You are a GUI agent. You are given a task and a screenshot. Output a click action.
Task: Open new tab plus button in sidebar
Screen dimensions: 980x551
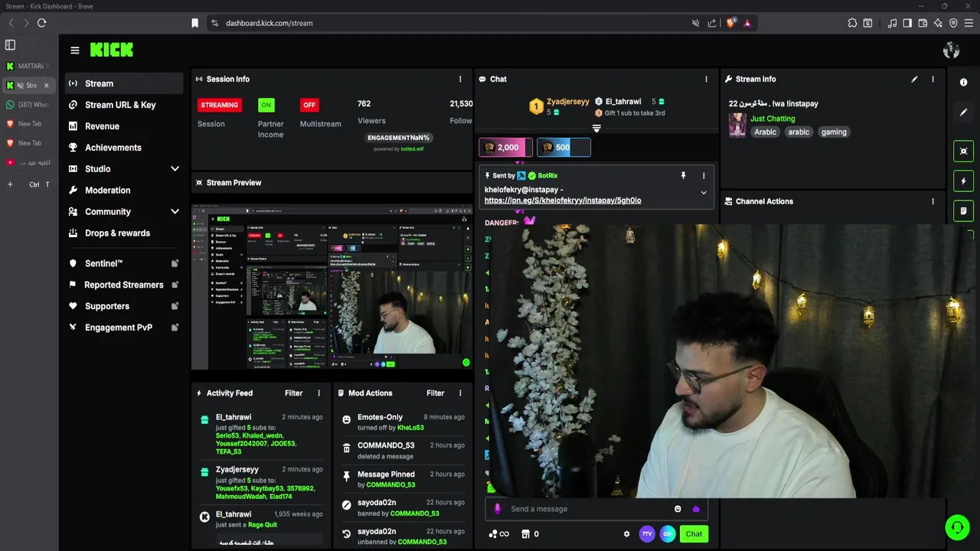click(x=10, y=184)
